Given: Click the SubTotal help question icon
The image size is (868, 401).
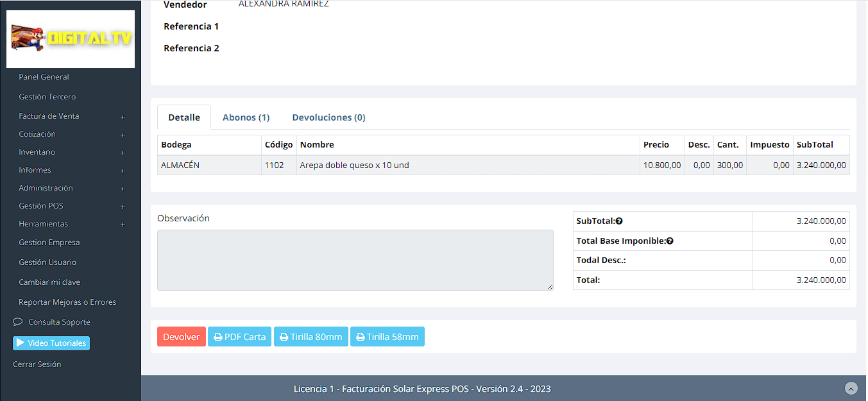Looking at the screenshot, I should pos(619,221).
